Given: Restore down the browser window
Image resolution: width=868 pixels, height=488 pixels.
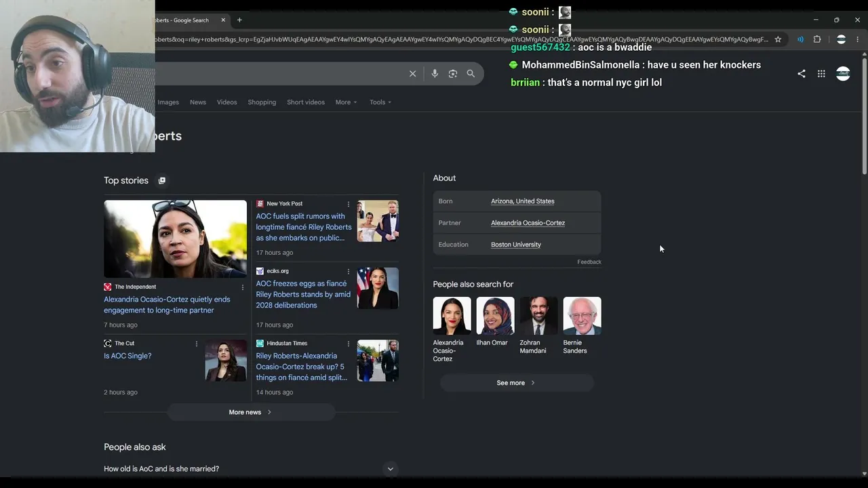Looking at the screenshot, I should coord(836,20).
